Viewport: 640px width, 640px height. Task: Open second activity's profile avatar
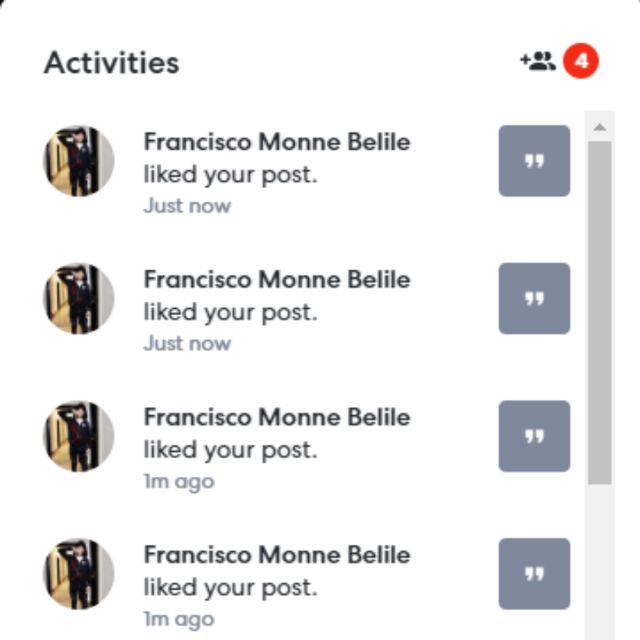pos(79,298)
